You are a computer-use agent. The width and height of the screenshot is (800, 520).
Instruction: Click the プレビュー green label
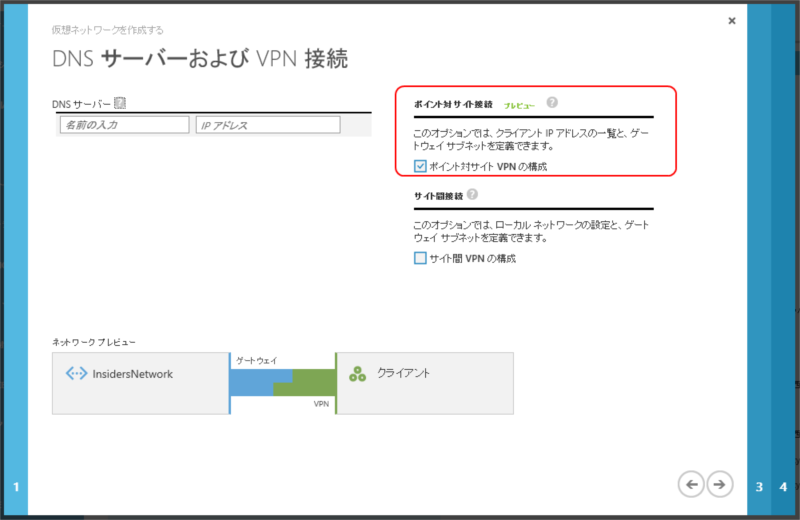519,106
